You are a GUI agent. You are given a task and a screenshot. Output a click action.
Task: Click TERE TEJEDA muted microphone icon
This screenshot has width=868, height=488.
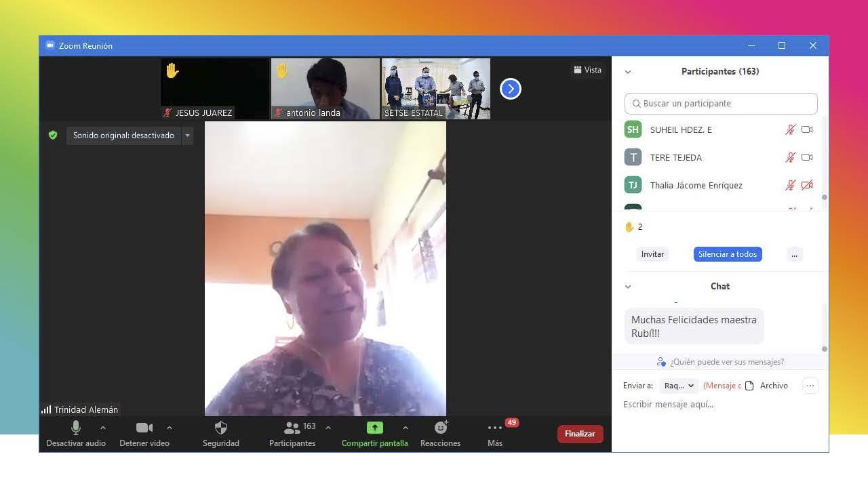tap(790, 157)
